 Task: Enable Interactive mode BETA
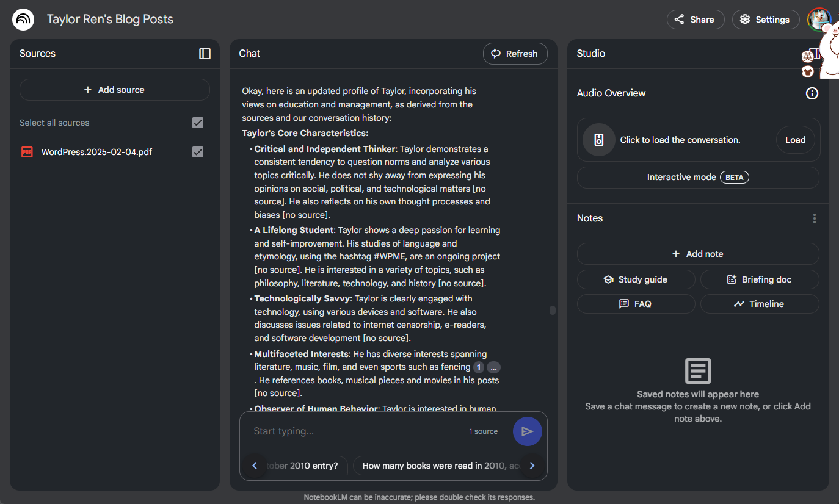[x=697, y=178]
